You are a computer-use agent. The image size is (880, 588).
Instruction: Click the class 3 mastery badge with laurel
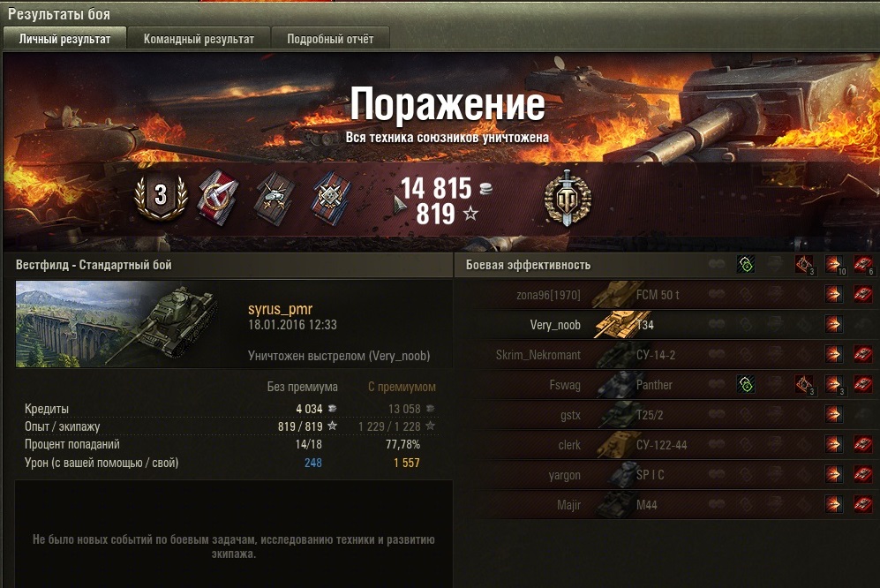coord(161,196)
